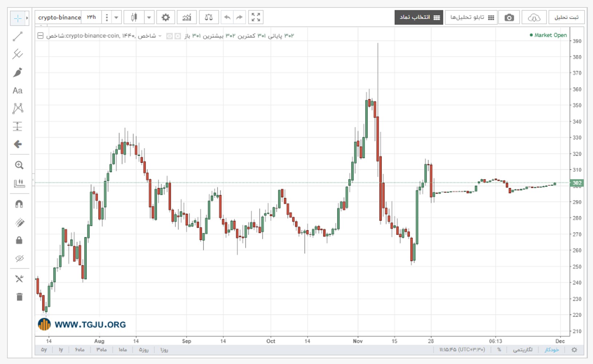Viewport: 593px width, 364px height.
Task: Click the trash remove drawings icon
Action: tap(19, 297)
